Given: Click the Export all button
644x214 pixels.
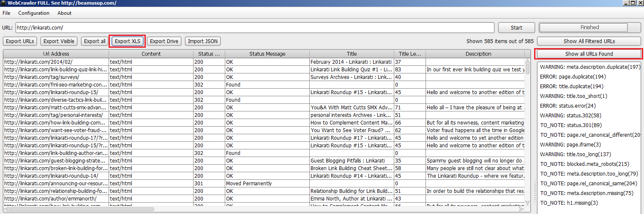Looking at the screenshot, I should click(95, 41).
